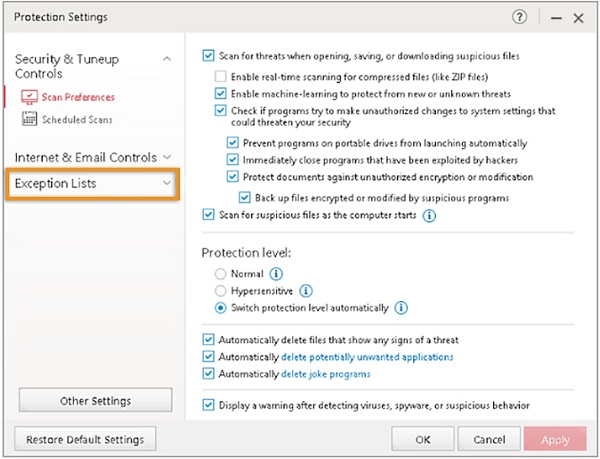
Task: Click the Restore Default Settings button
Action: pyautogui.click(x=85, y=439)
